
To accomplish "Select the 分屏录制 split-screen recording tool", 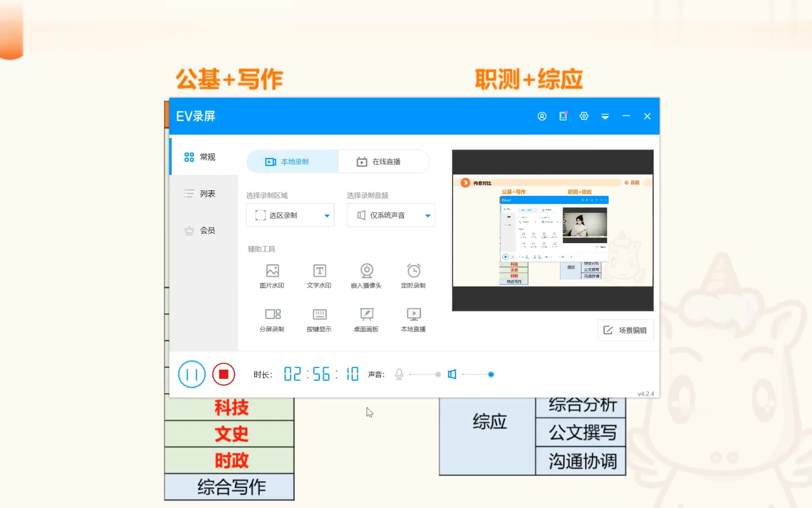I will (272, 319).
